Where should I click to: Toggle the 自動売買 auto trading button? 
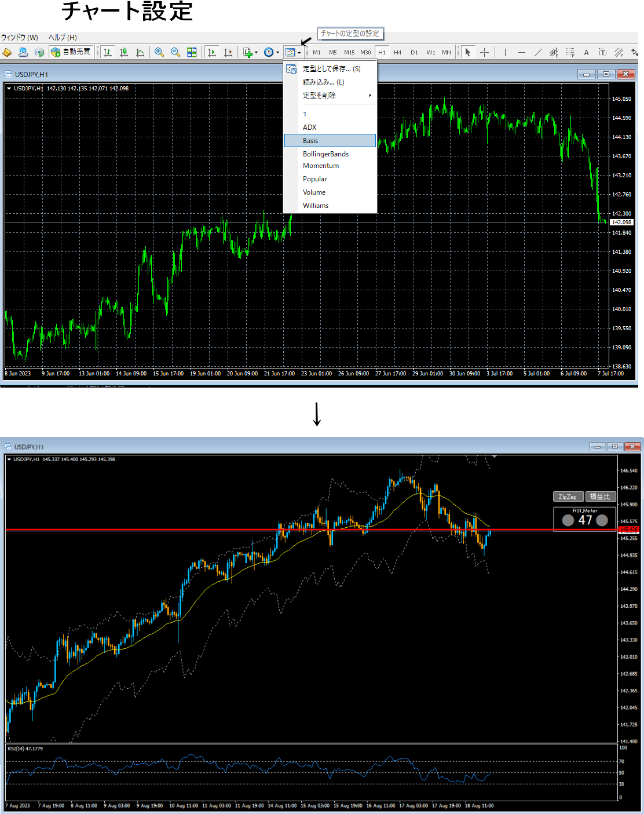tap(71, 52)
